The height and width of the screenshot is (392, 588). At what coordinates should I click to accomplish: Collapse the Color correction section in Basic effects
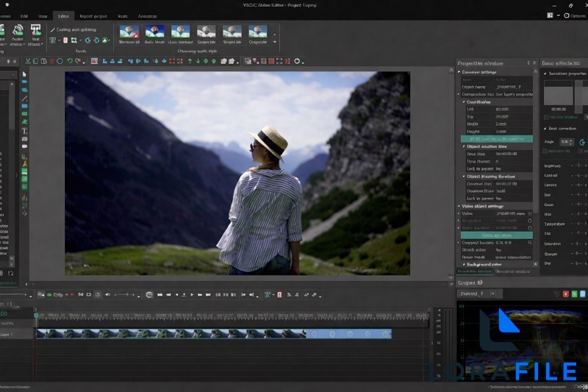[545, 129]
